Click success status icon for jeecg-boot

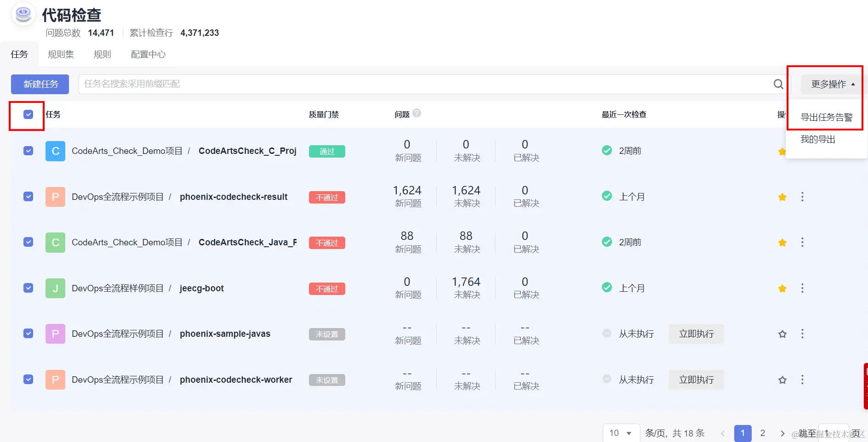[x=607, y=287]
